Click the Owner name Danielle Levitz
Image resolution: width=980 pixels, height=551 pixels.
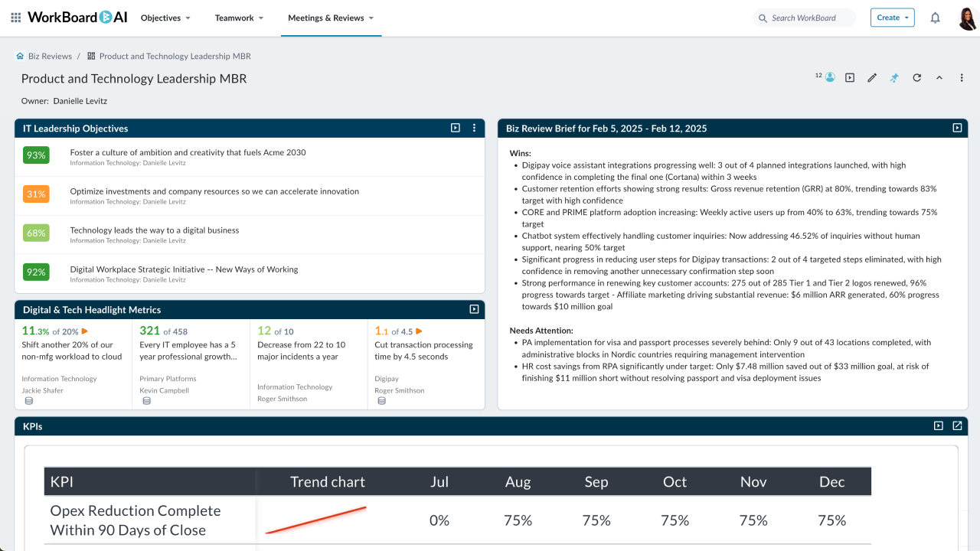(80, 101)
